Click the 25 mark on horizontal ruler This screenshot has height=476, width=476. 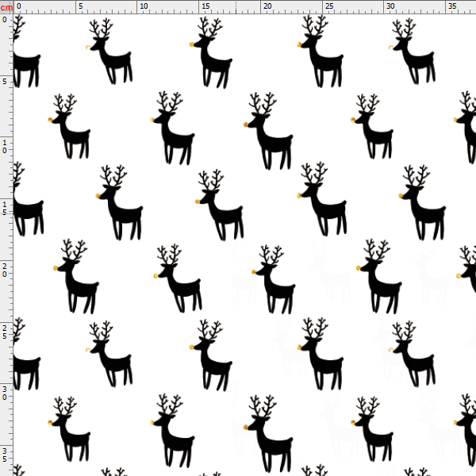[x=329, y=6]
